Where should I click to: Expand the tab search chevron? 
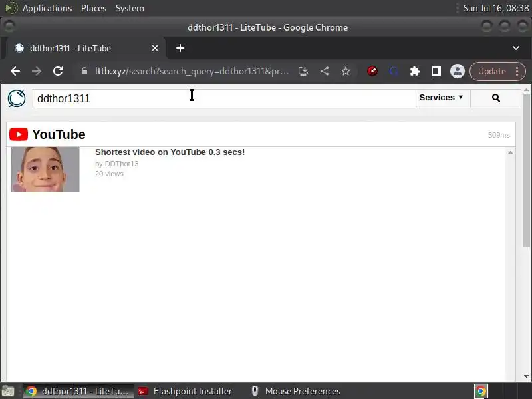click(516, 48)
